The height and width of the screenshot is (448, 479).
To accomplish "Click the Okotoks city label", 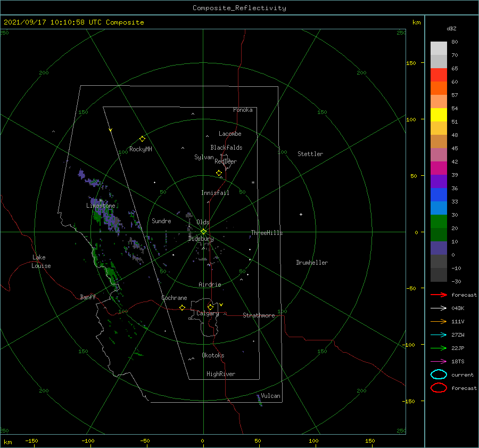I will point(213,355).
